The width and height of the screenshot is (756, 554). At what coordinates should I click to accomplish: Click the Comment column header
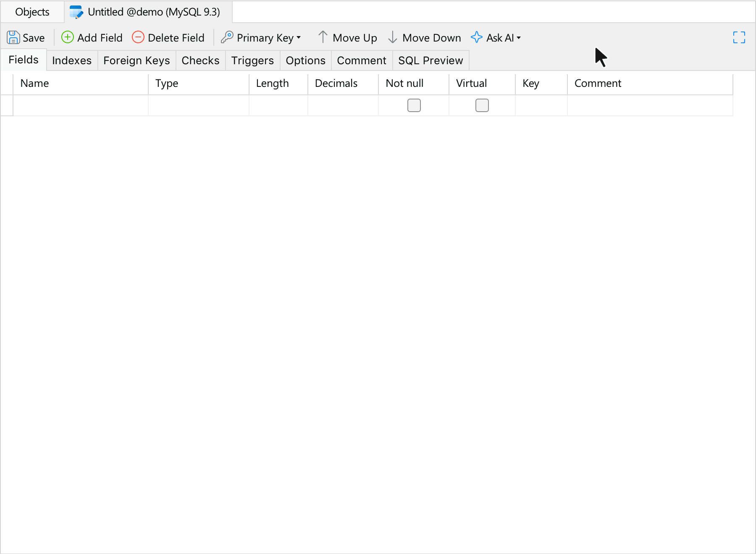(x=650, y=84)
